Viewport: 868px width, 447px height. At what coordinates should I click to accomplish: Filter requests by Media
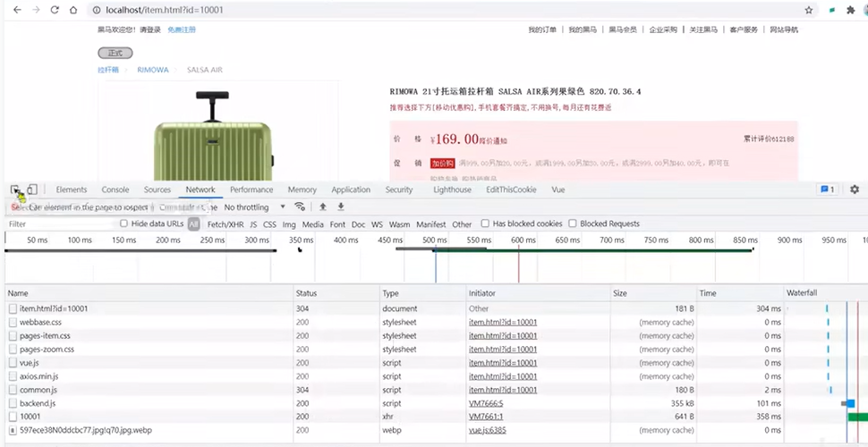point(313,224)
